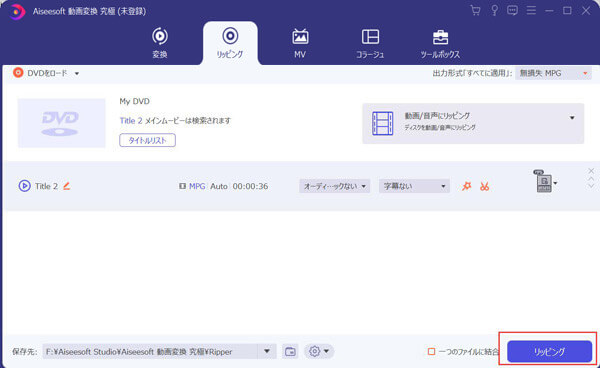This screenshot has width=600, height=368.
Task: Open the hamburger menu icon
Action: coord(531,11)
